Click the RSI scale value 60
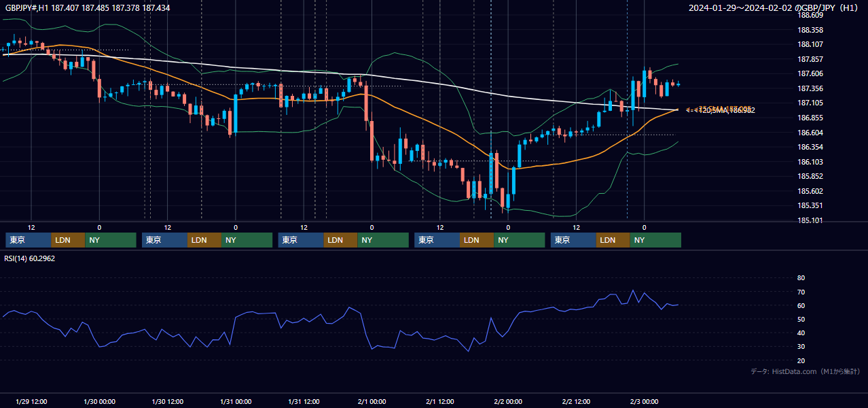This screenshot has height=408, width=868. pyautogui.click(x=801, y=305)
